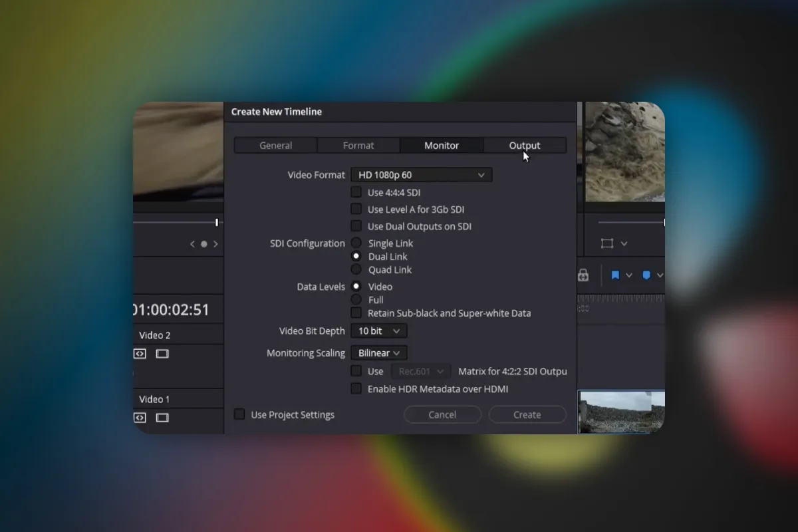Switch to the Output tab
The height and width of the screenshot is (532, 798).
525,145
